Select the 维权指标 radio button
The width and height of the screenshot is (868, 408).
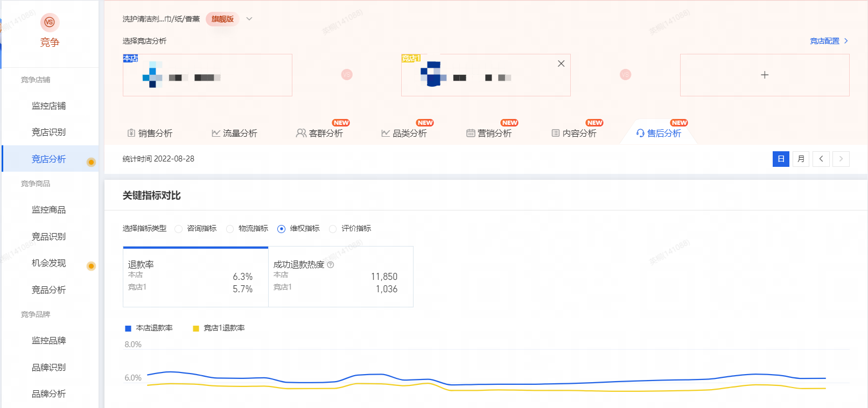281,229
